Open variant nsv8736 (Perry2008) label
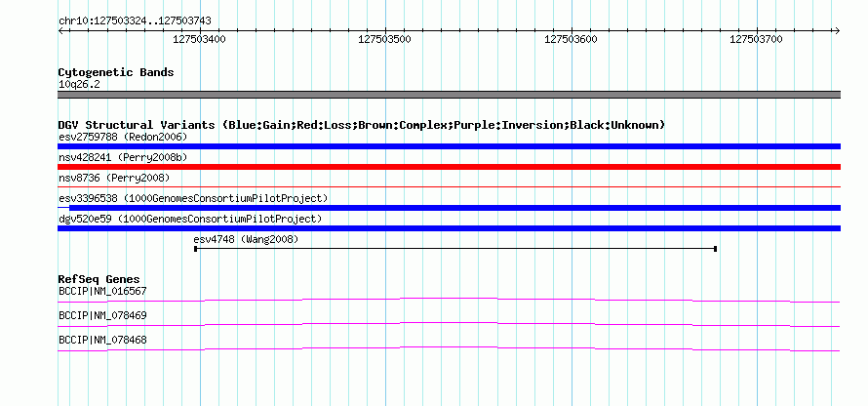This screenshot has width=868, height=406. (x=114, y=178)
